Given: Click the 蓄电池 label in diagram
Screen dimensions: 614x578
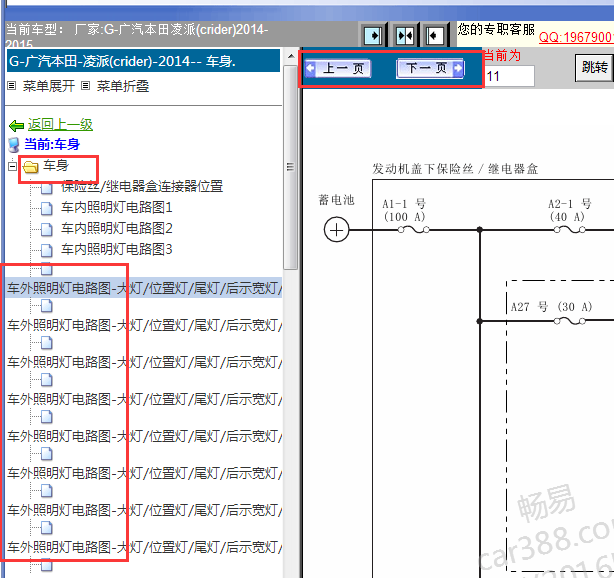Looking at the screenshot, I should point(336,200).
